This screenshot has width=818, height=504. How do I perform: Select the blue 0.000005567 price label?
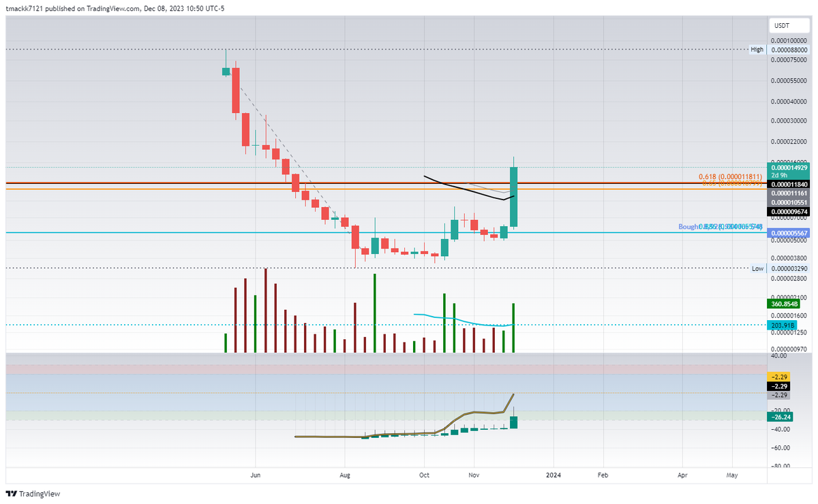tap(789, 233)
